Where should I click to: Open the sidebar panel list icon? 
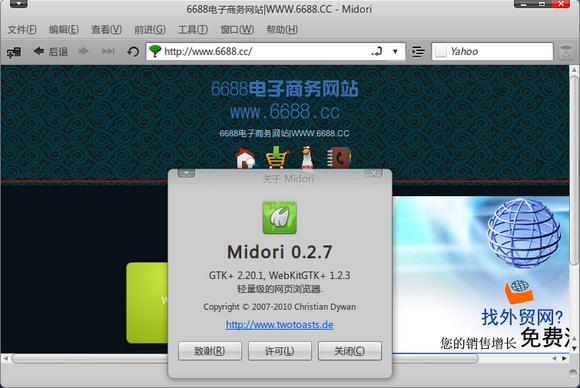418,51
